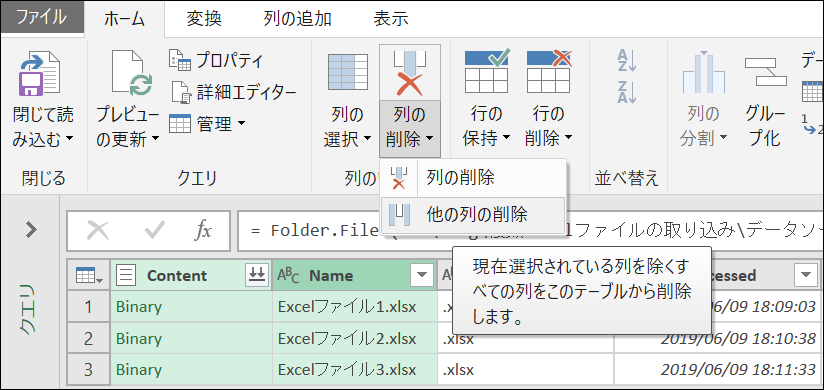This screenshot has width=824, height=390.
Task: Sort ascending with the A-Z icon
Action: pos(626,61)
